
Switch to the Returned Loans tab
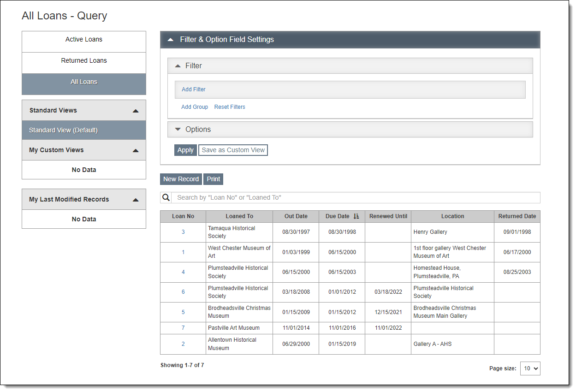click(x=84, y=61)
